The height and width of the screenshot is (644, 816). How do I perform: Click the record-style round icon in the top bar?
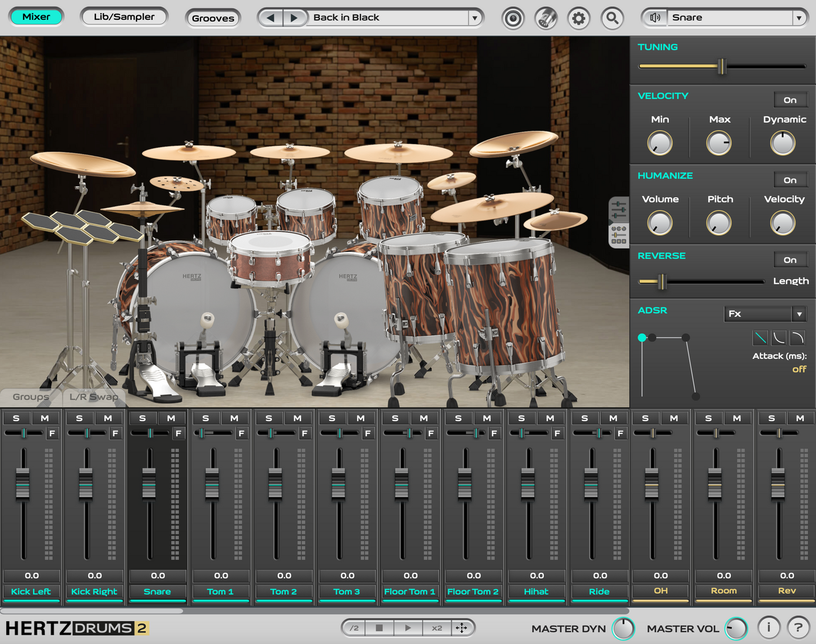point(513,17)
